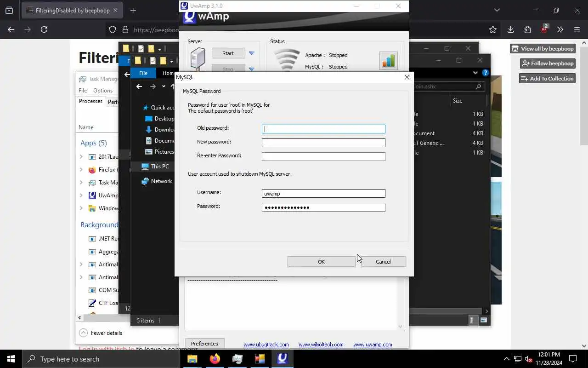
Task: Click the UwAmp title bar logo icon
Action: [x=184, y=6]
